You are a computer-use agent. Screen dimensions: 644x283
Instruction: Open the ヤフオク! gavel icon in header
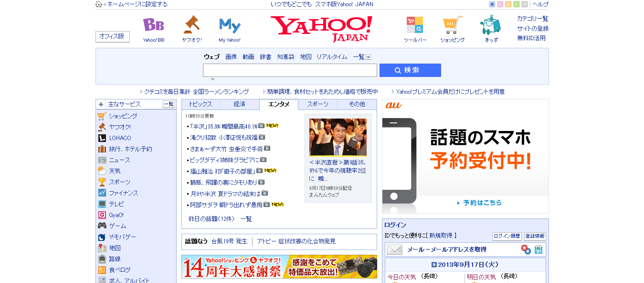pos(191,24)
